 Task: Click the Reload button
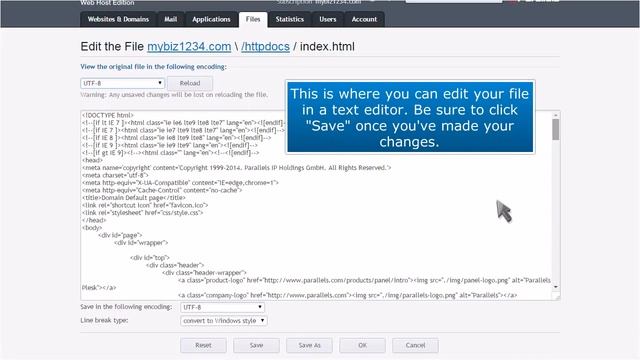(x=190, y=83)
